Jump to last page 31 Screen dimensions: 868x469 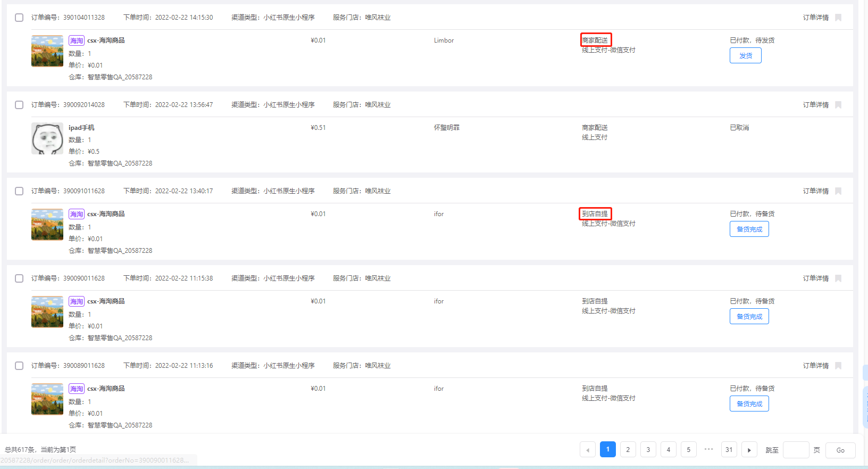pyautogui.click(x=729, y=450)
